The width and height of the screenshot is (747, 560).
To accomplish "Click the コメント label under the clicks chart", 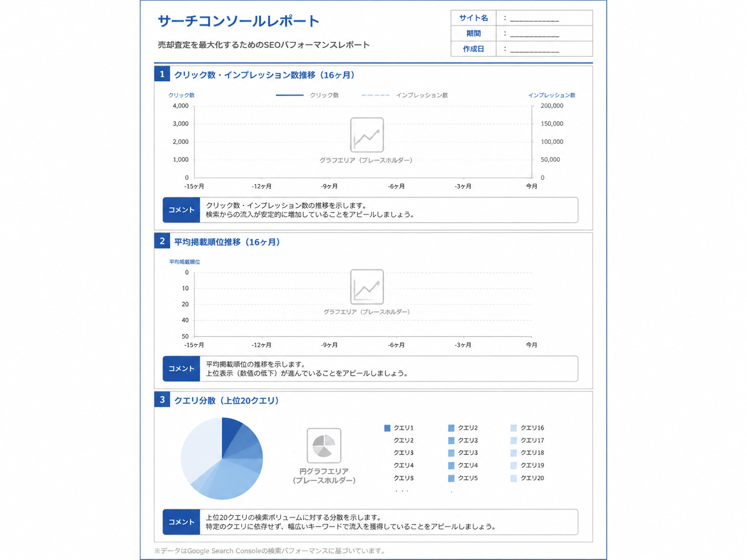I will point(181,210).
